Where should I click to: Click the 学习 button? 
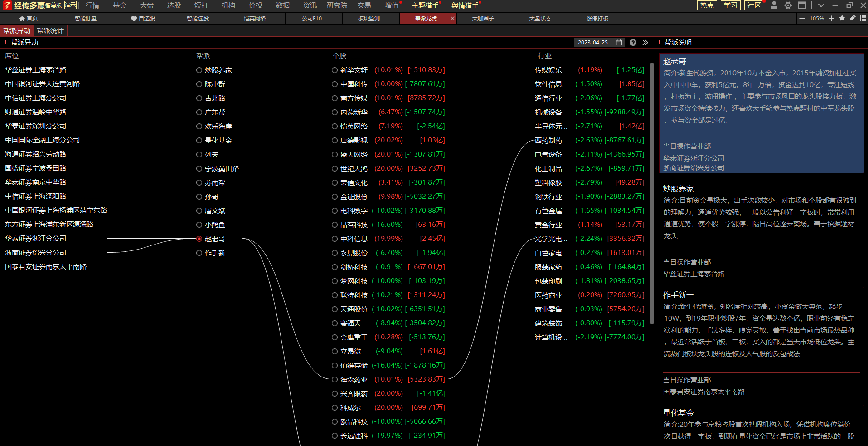pos(731,5)
